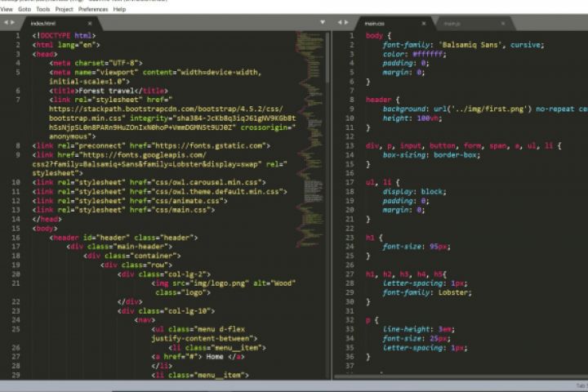588x392 pixels.
Task: Click next-tab arrow in left pane
Action: tap(12, 23)
